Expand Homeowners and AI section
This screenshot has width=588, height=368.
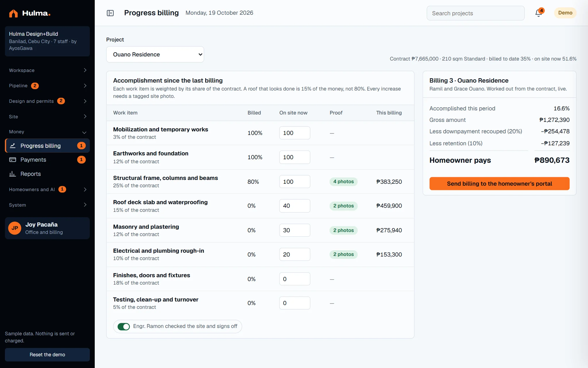coord(47,189)
